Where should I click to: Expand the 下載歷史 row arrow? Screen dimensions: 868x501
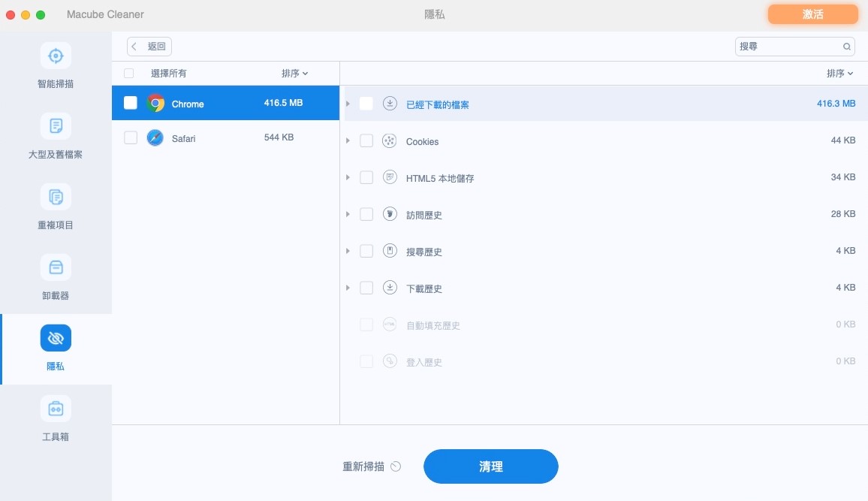(348, 288)
